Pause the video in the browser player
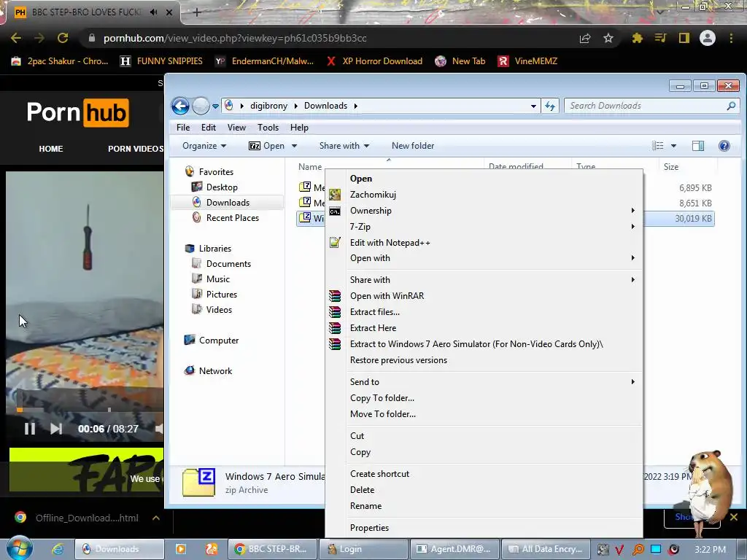747x560 pixels. (29, 429)
